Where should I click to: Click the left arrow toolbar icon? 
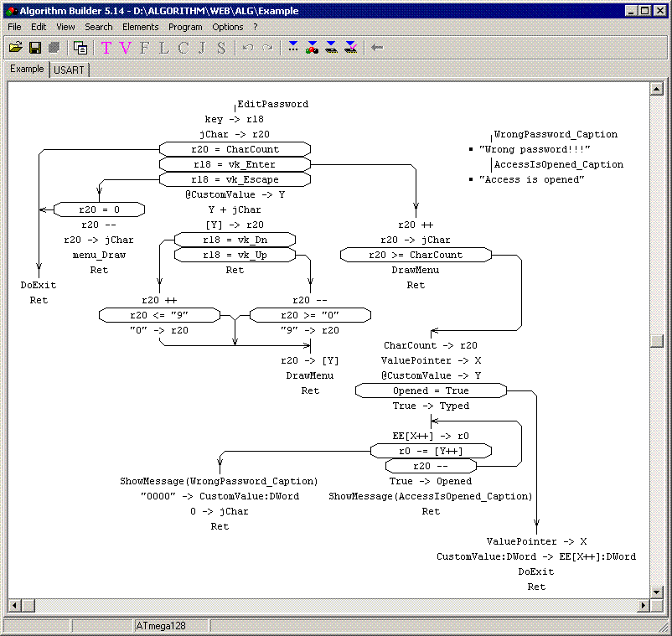[377, 48]
